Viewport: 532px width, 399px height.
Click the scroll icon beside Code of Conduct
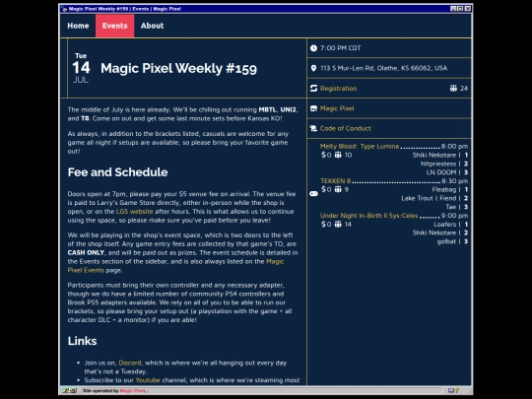click(313, 128)
